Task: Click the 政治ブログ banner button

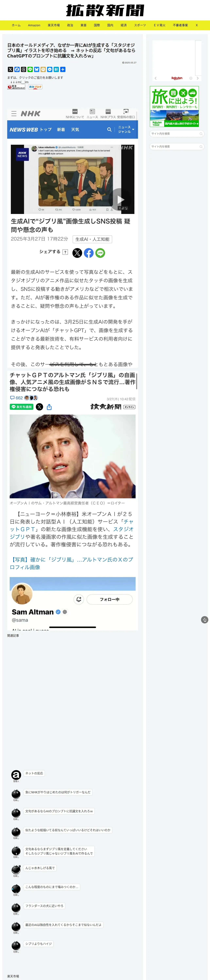Action: [x=35, y=87]
